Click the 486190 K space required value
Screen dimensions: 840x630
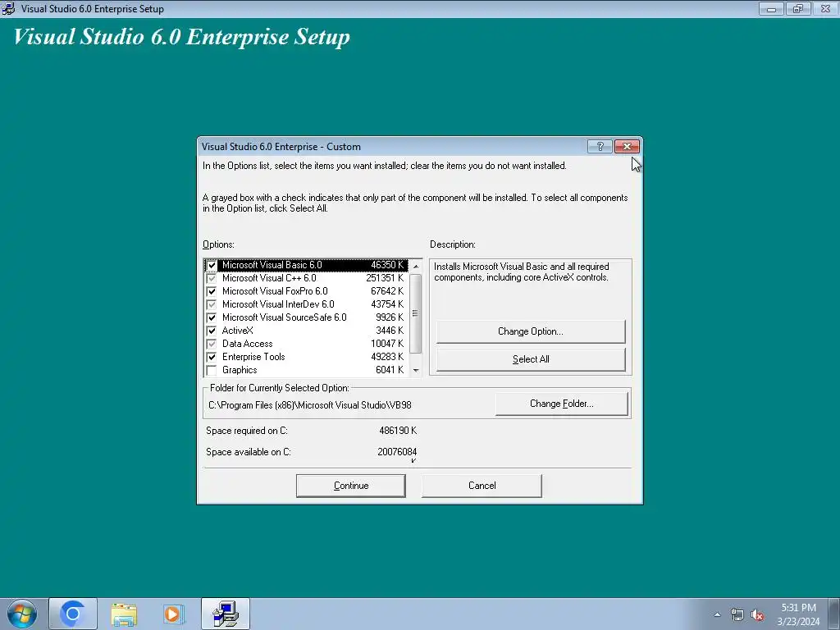point(398,431)
